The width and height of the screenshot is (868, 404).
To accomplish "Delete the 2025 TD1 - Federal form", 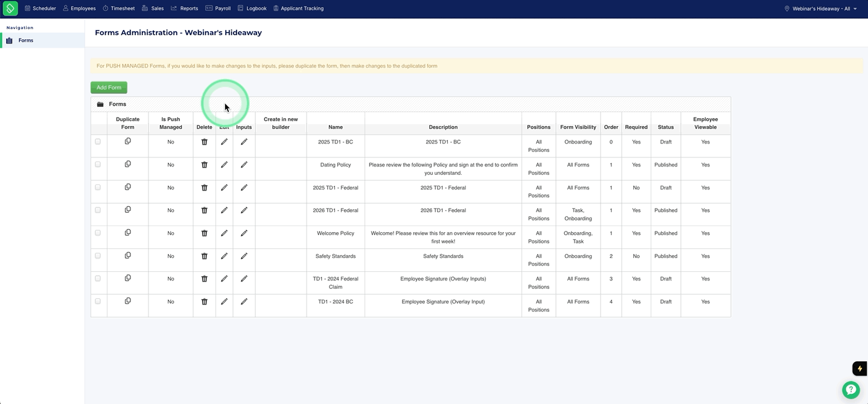I will click(x=204, y=188).
